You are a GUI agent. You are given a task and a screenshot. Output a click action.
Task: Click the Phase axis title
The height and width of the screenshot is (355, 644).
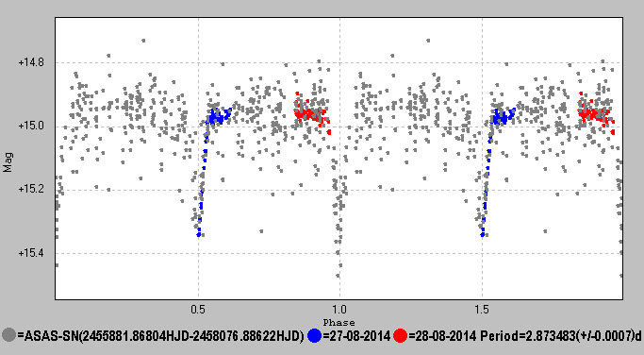tap(339, 323)
